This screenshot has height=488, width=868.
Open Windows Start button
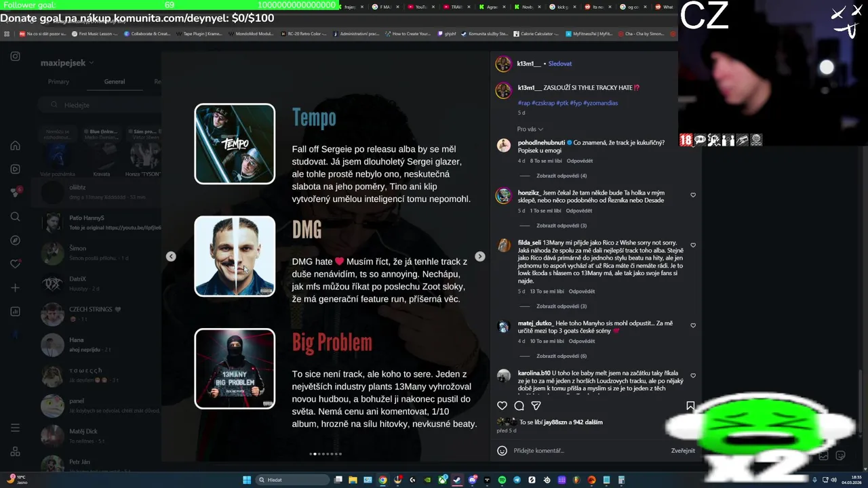(247, 480)
